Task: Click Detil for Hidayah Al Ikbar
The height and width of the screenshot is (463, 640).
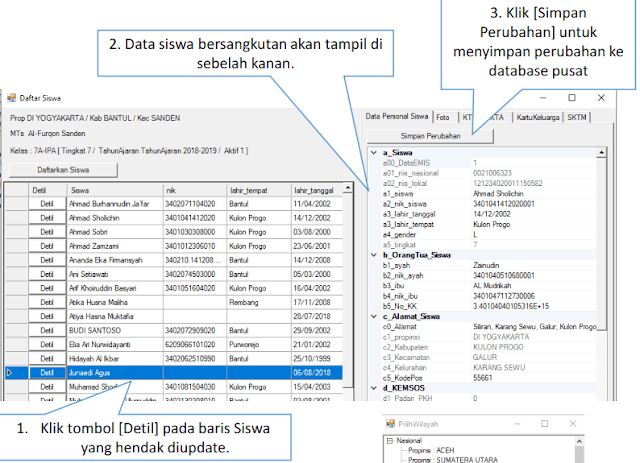Action: click(x=47, y=359)
